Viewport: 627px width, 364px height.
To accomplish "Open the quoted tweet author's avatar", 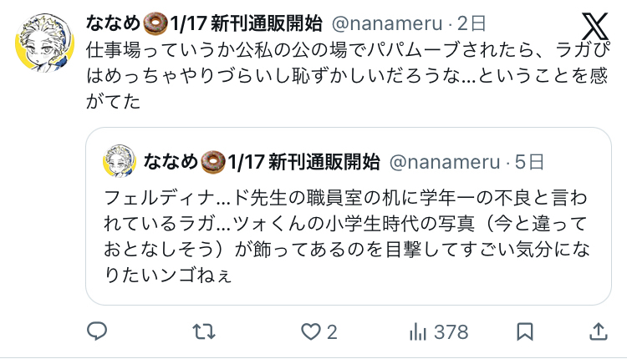I will point(120,161).
